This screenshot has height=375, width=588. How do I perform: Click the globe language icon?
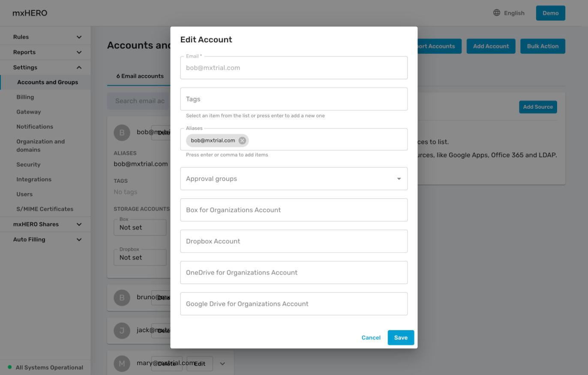pyautogui.click(x=497, y=13)
